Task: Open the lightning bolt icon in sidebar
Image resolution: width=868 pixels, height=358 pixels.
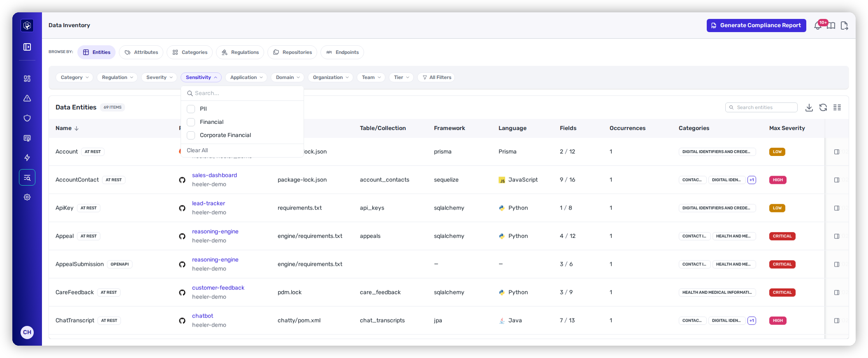Action: [x=27, y=158]
